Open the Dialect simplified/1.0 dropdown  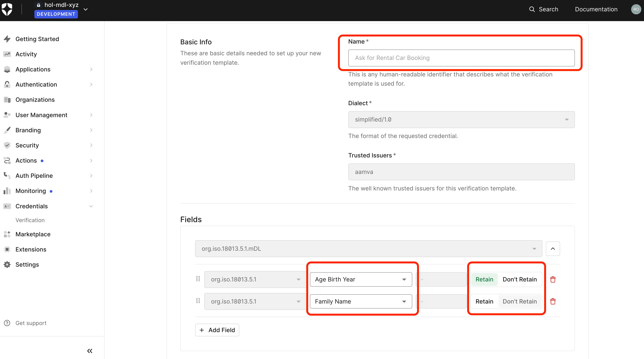point(461,119)
